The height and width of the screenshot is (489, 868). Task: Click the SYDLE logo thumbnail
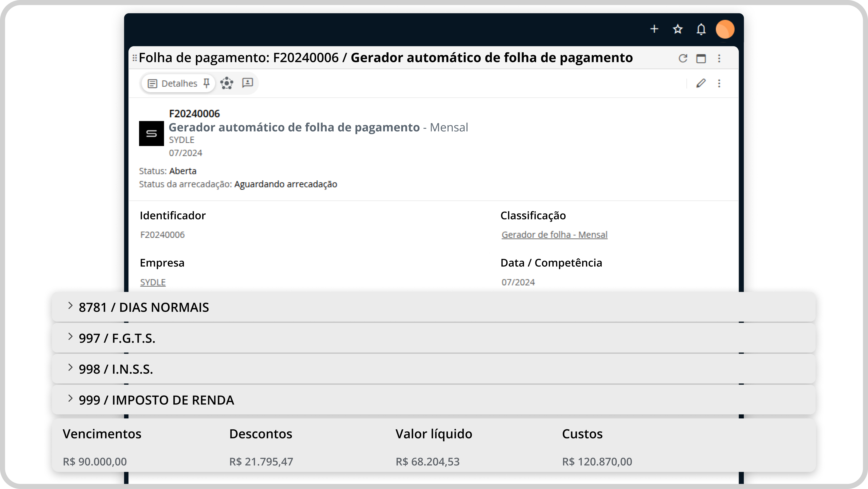(151, 134)
